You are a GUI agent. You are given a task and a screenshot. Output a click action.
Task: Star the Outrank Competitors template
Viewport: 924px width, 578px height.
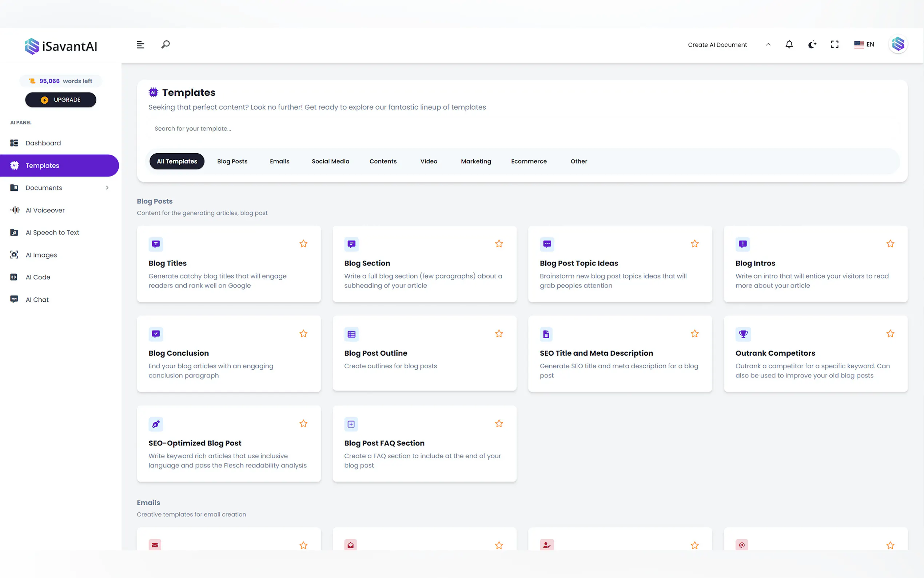click(890, 333)
